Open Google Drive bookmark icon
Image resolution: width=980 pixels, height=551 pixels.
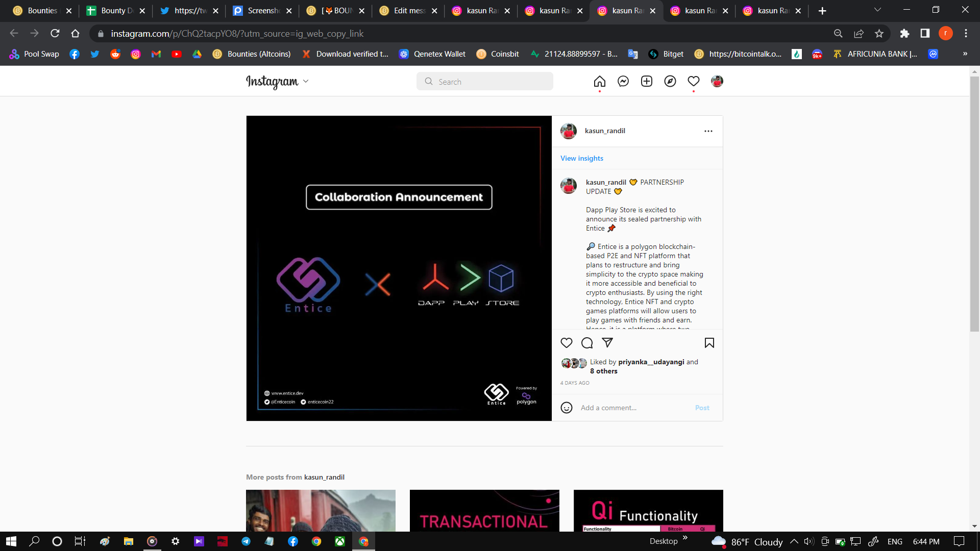pyautogui.click(x=197, y=54)
